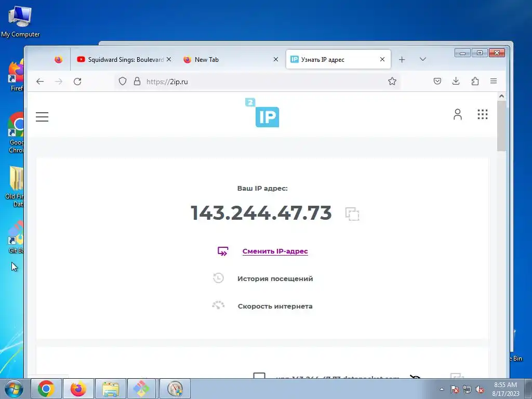Open a new tab with the plus button
Image resolution: width=532 pixels, height=399 pixels.
(x=402, y=59)
